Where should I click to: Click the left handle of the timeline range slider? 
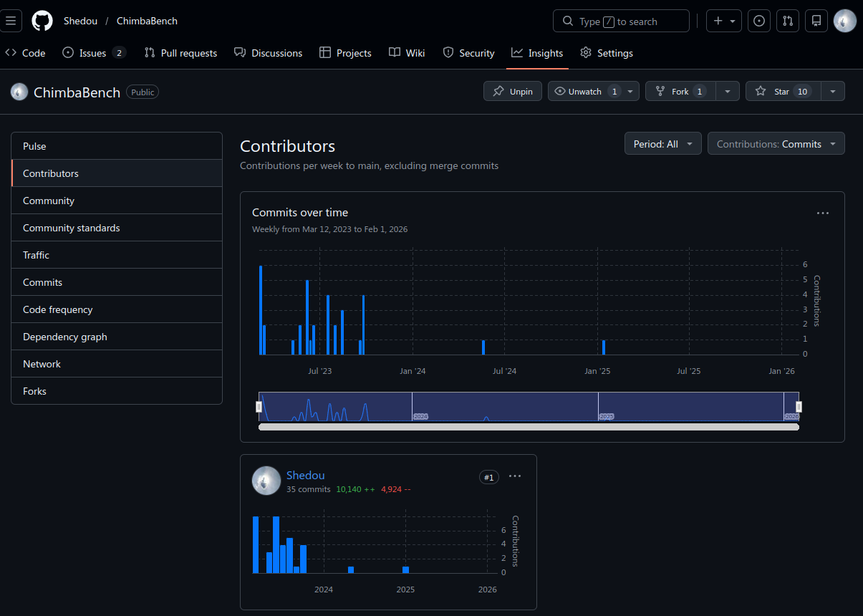[259, 407]
